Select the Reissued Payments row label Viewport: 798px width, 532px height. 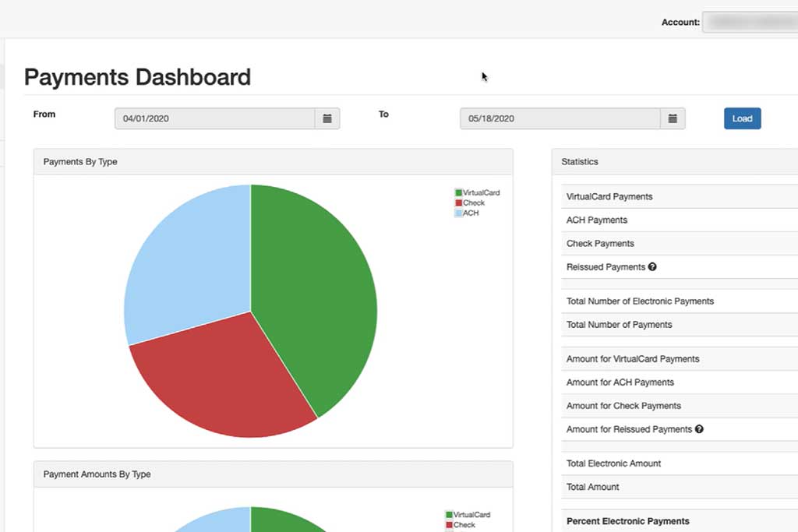coord(606,267)
